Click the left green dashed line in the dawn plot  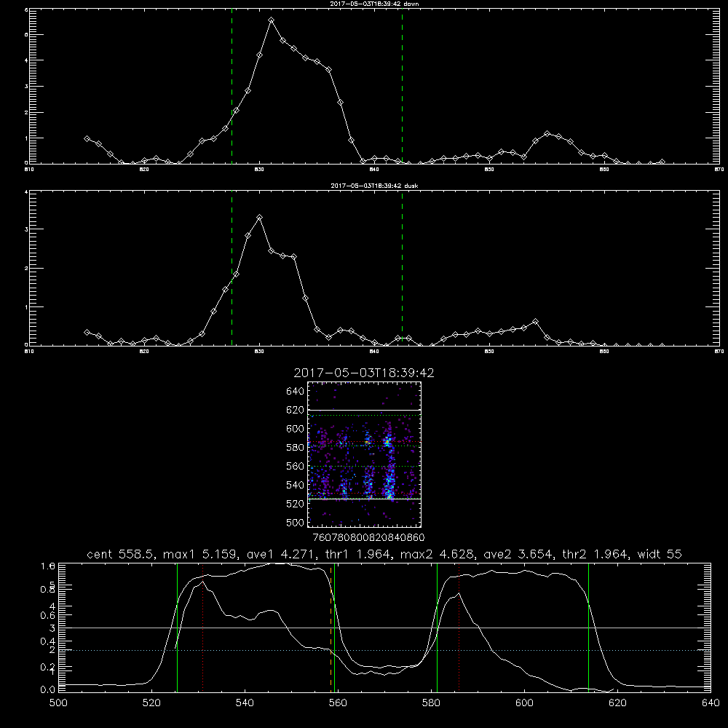232,86
